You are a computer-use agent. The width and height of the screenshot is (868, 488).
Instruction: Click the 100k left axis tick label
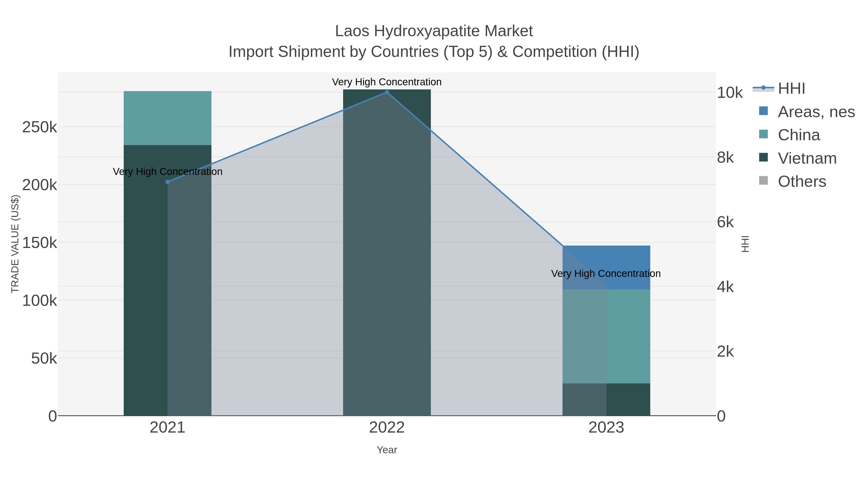(x=40, y=301)
